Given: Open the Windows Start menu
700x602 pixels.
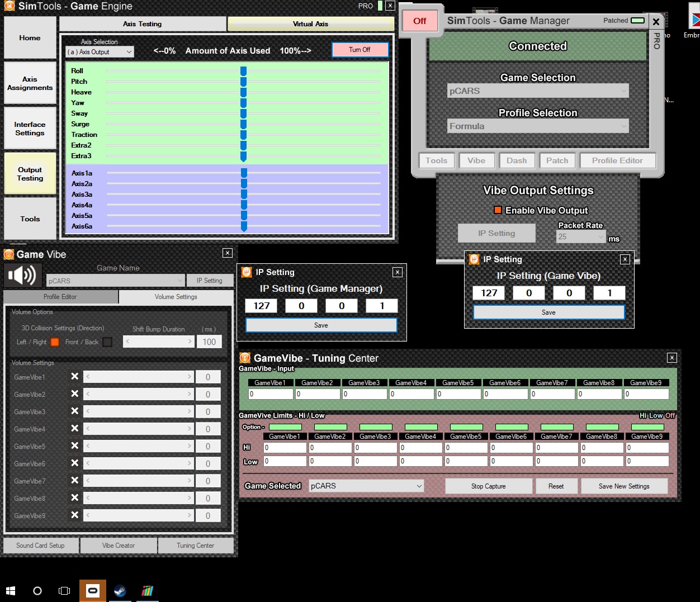Looking at the screenshot, I should pos(11,591).
